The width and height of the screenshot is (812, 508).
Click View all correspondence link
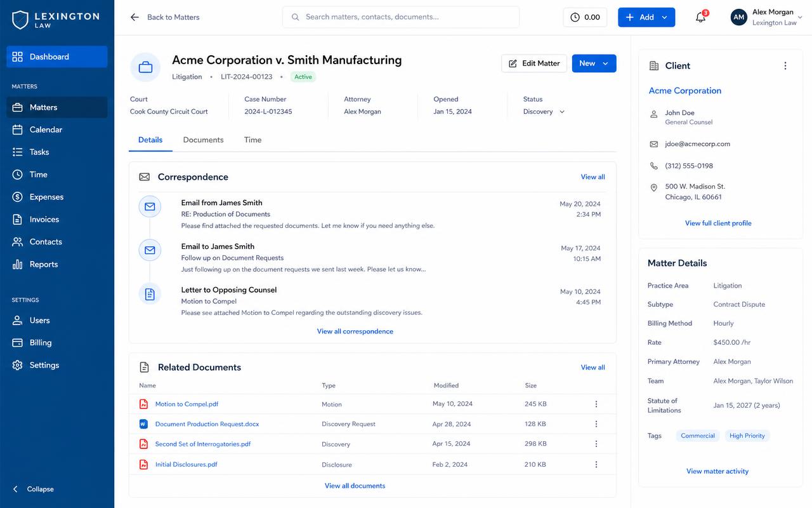355,331
